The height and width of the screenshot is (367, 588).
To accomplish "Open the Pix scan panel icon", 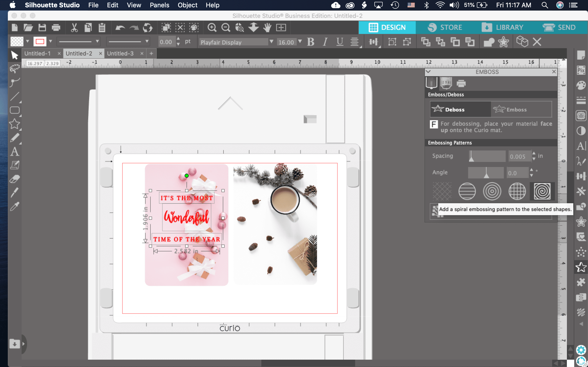I will (x=581, y=70).
